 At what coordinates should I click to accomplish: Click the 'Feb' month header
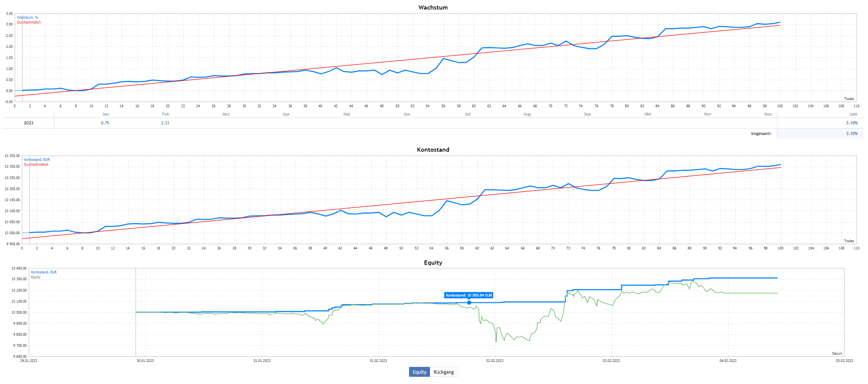(x=166, y=114)
